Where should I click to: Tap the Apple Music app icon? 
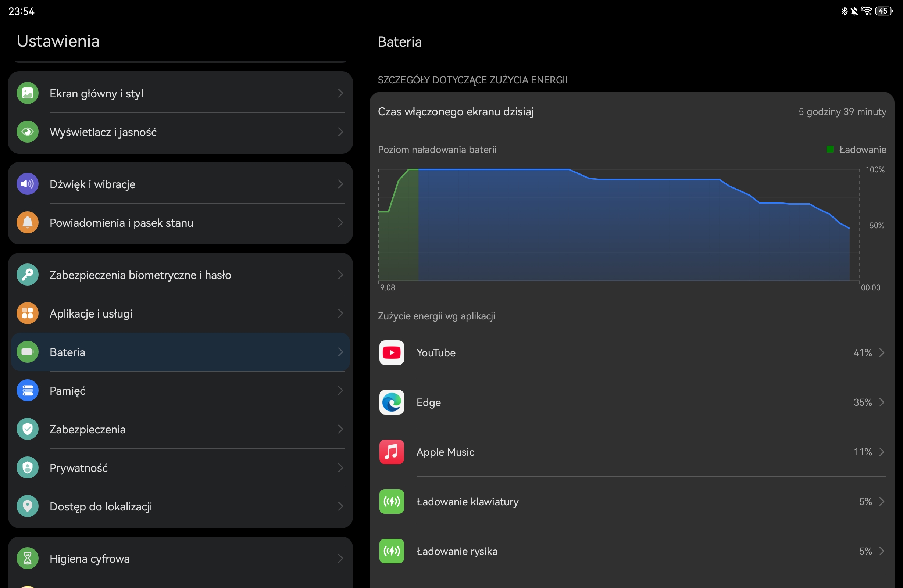[392, 452]
